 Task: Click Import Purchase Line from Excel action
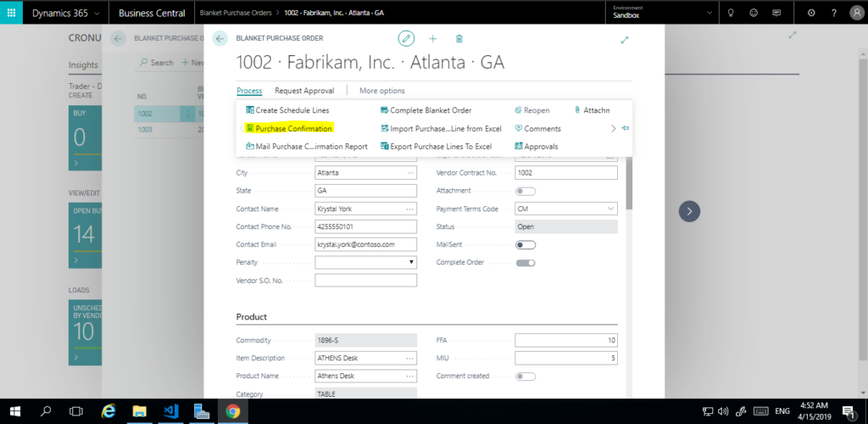tap(441, 128)
